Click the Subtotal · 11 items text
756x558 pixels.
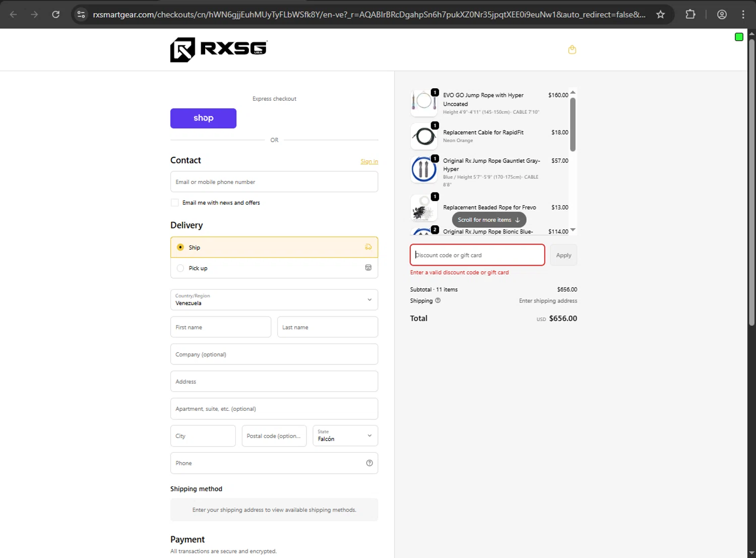(434, 289)
